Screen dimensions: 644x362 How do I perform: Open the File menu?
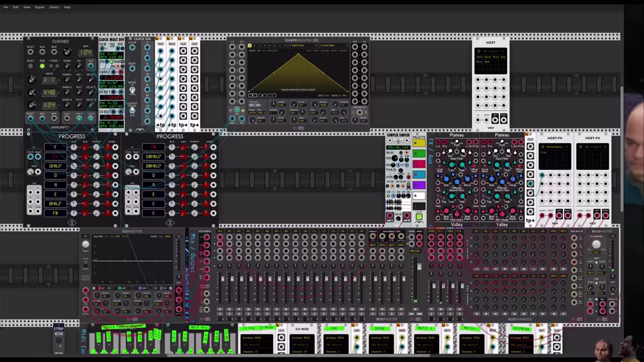pyautogui.click(x=6, y=7)
